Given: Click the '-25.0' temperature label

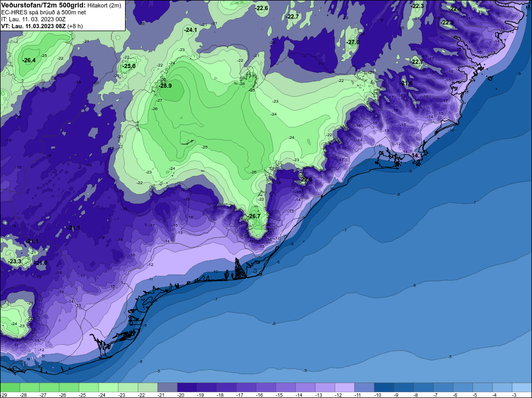Looking at the screenshot, I should pyautogui.click(x=129, y=66).
